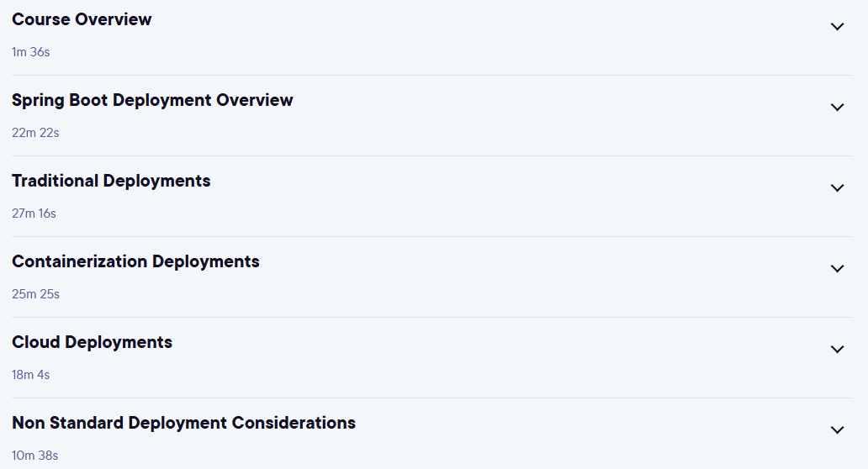Click the 25m 25s duration text
This screenshot has height=469, width=868.
(35, 294)
